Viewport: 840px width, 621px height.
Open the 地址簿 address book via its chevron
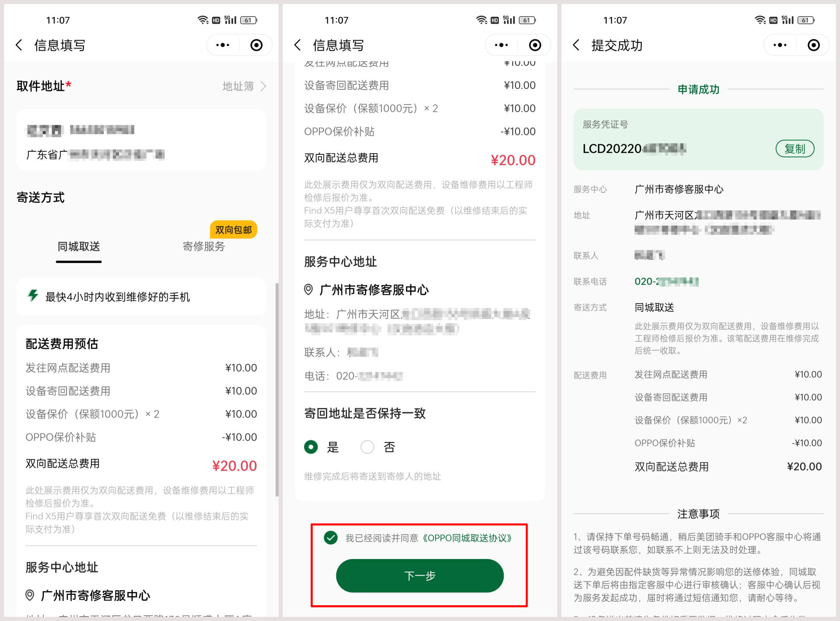click(262, 86)
